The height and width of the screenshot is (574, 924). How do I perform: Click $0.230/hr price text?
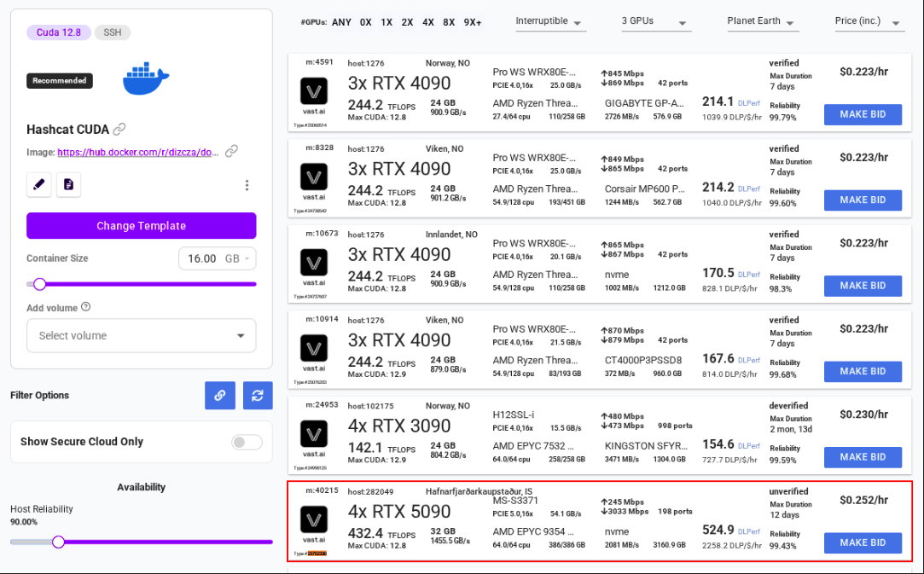tap(864, 415)
